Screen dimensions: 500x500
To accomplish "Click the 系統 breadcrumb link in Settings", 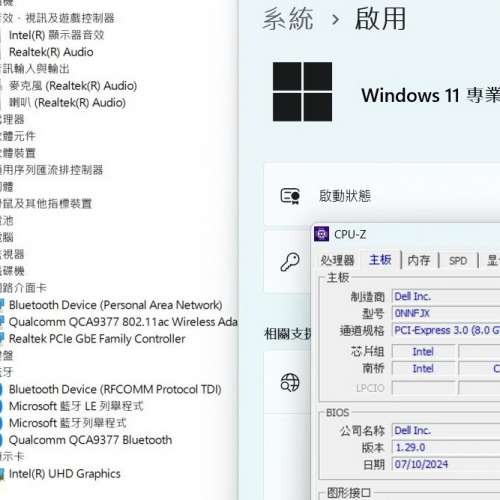I will tap(288, 19).
